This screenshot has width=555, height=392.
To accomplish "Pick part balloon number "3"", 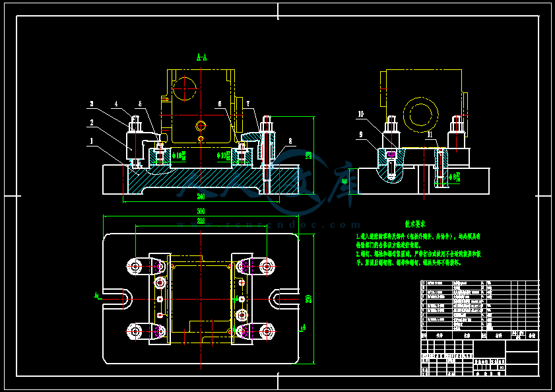I will [92, 104].
